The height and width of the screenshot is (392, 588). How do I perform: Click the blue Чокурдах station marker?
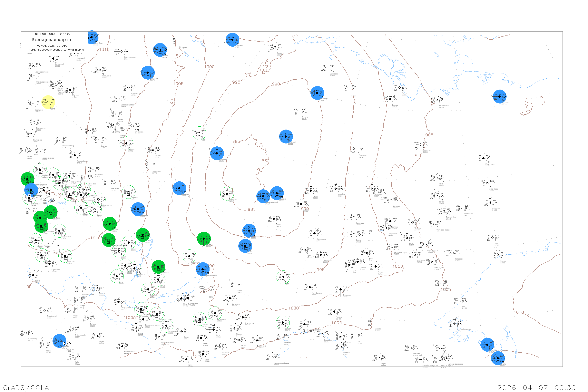(x=499, y=96)
